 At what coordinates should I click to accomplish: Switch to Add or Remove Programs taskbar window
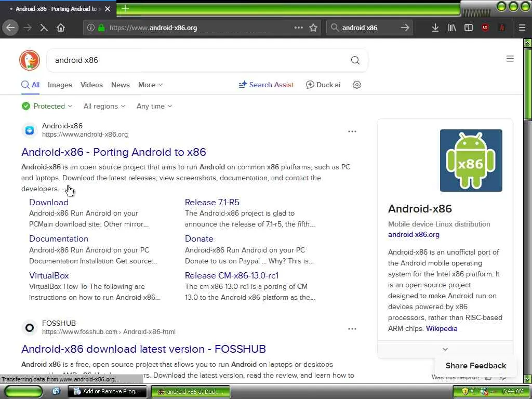point(108,392)
